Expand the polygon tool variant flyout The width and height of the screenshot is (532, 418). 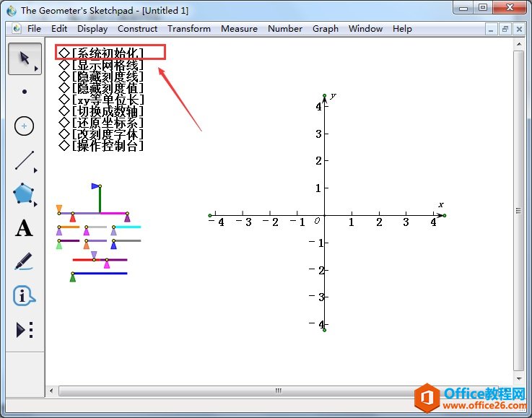point(35,204)
